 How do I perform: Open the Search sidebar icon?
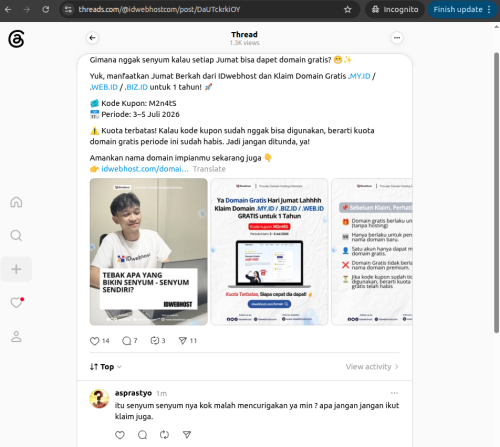tap(16, 235)
